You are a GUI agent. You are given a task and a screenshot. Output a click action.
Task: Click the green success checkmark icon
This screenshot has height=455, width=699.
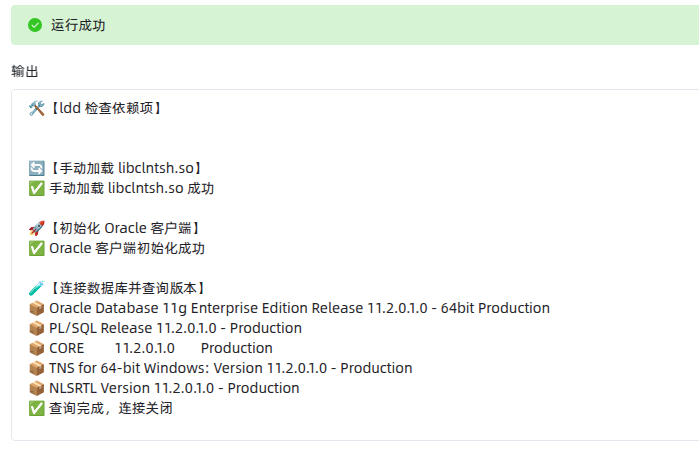pyautogui.click(x=35, y=25)
